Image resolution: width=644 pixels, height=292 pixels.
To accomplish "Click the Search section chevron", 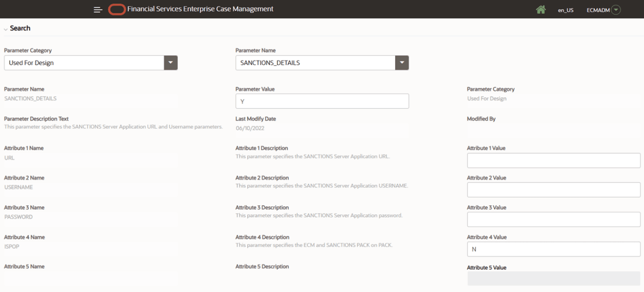I will click(5, 28).
